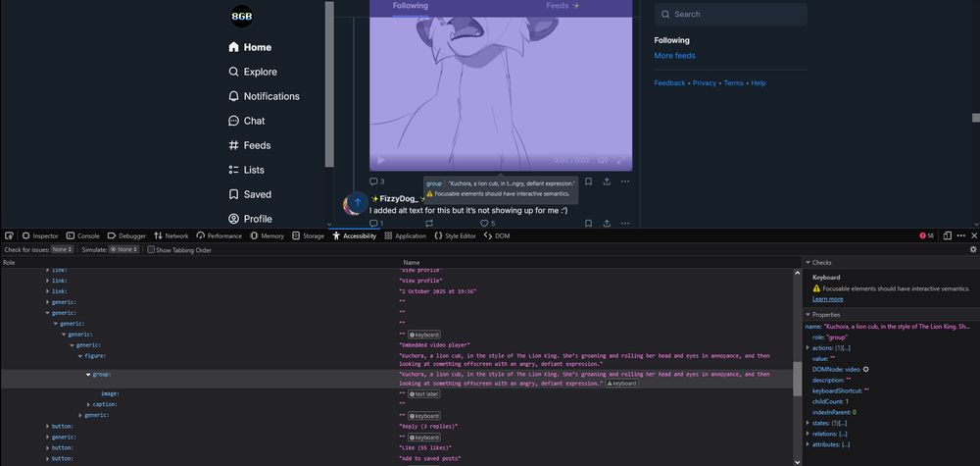Viewport: 980px width, 466px height.
Task: Open Saved posts in the sidebar
Action: point(249,194)
